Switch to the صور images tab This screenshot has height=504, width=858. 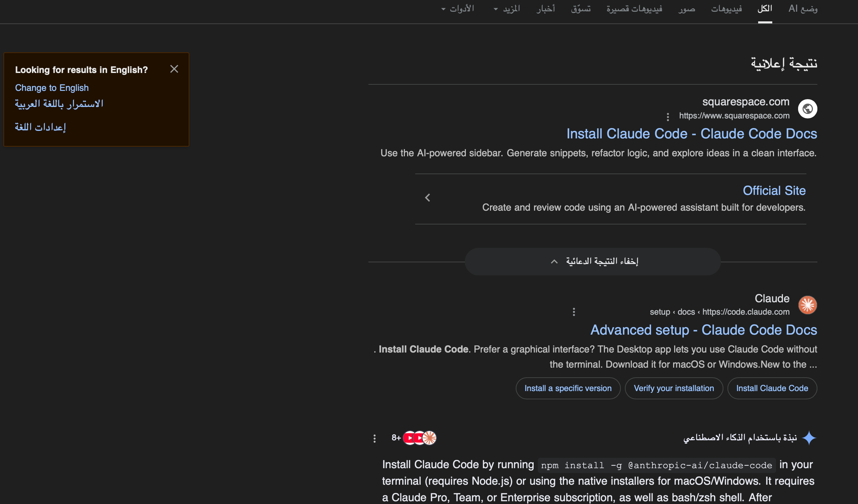[x=687, y=9]
